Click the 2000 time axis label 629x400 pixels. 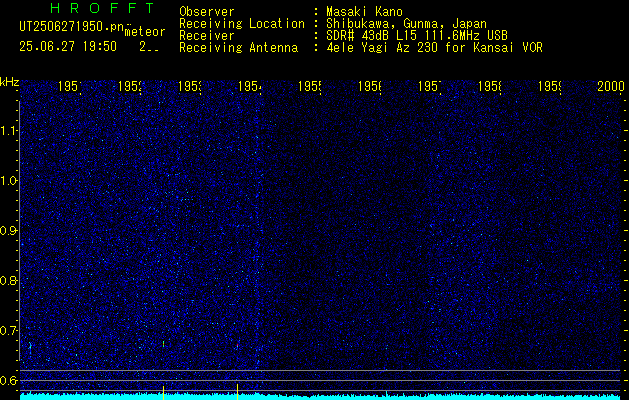point(611,86)
